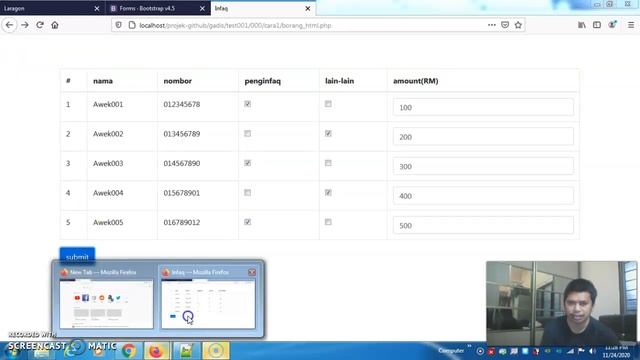Viewport: 640px width, 360px height.
Task: Click amount field containing 200
Action: point(483,137)
